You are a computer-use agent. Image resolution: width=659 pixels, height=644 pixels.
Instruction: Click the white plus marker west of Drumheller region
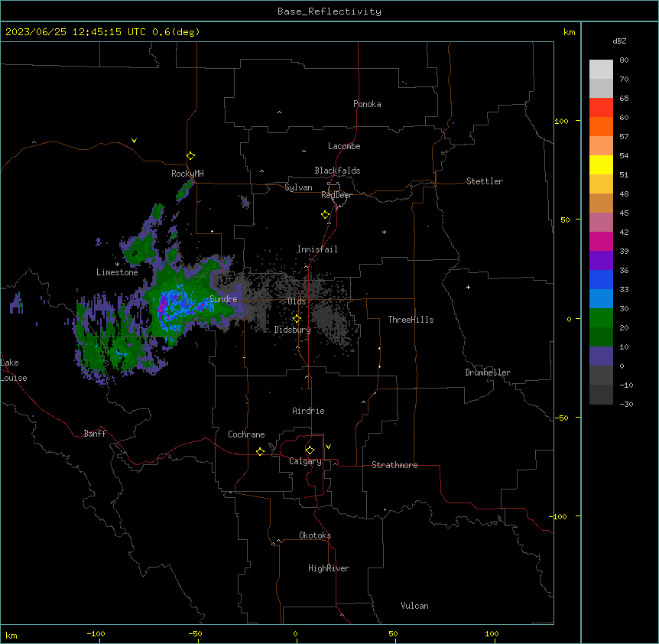[x=468, y=287]
